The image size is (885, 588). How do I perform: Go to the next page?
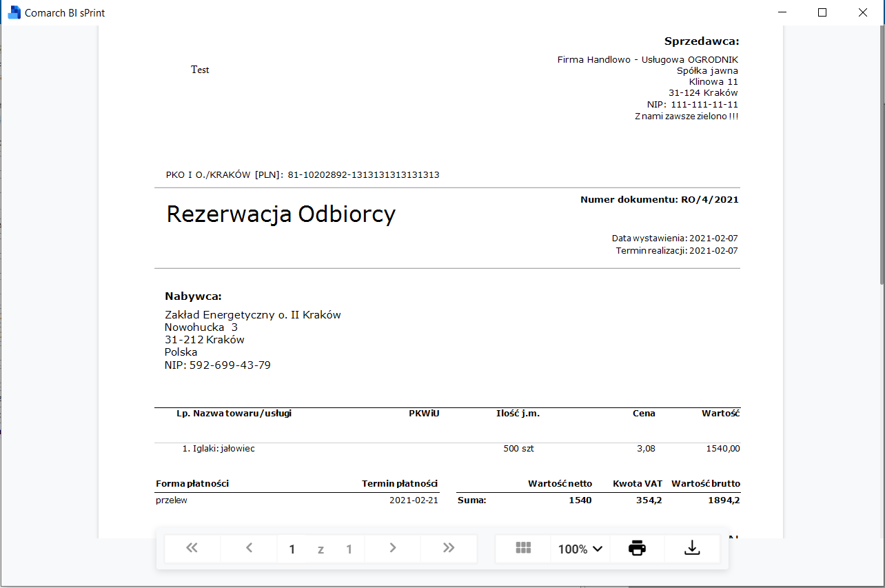(393, 549)
